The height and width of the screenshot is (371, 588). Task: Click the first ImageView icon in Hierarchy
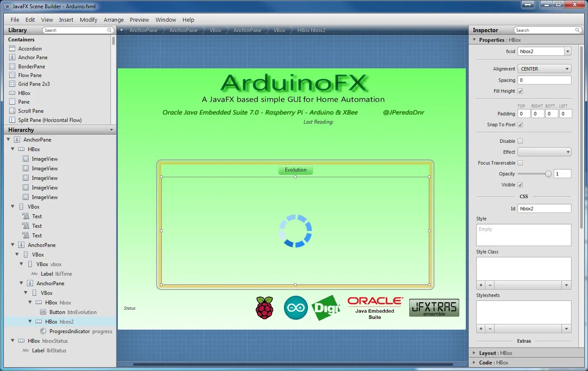[26, 159]
